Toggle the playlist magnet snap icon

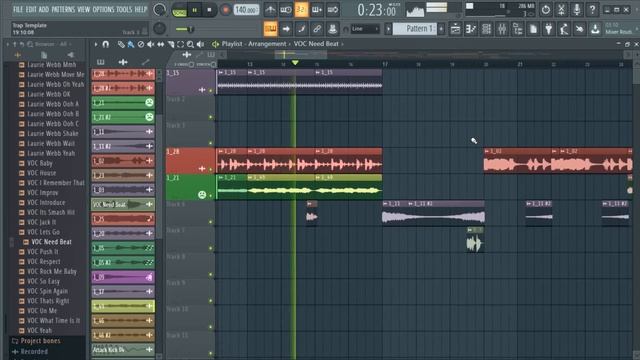(x=106, y=44)
